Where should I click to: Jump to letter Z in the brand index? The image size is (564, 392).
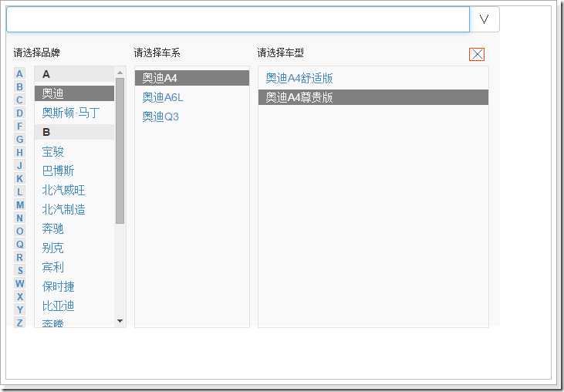pos(19,323)
